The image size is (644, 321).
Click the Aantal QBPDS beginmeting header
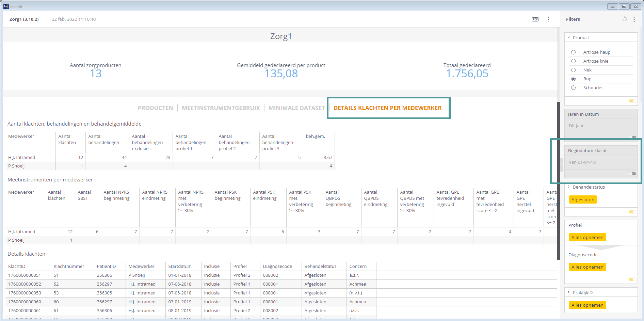click(x=338, y=198)
